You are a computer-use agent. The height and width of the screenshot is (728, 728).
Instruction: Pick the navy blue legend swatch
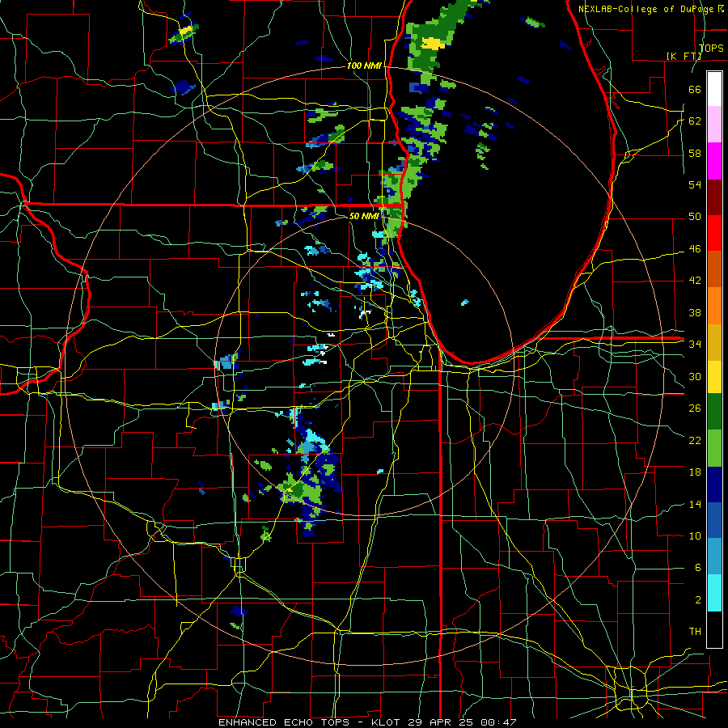(x=714, y=485)
